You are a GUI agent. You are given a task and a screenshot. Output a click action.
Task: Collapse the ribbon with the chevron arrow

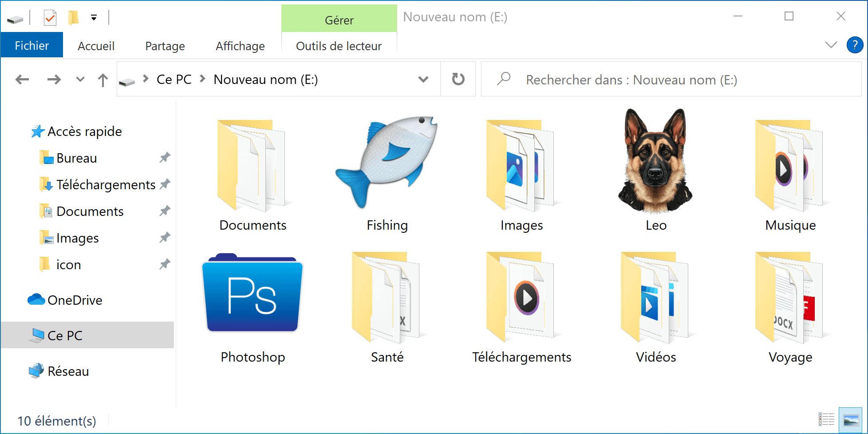tap(831, 45)
